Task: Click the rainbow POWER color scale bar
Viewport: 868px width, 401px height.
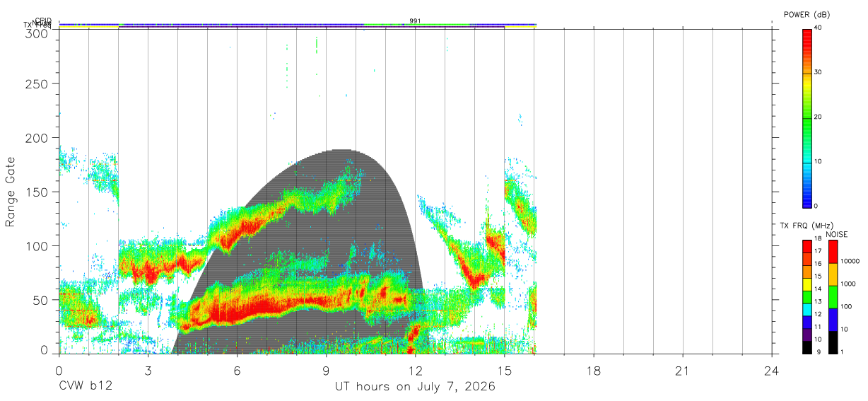Action: [807, 118]
